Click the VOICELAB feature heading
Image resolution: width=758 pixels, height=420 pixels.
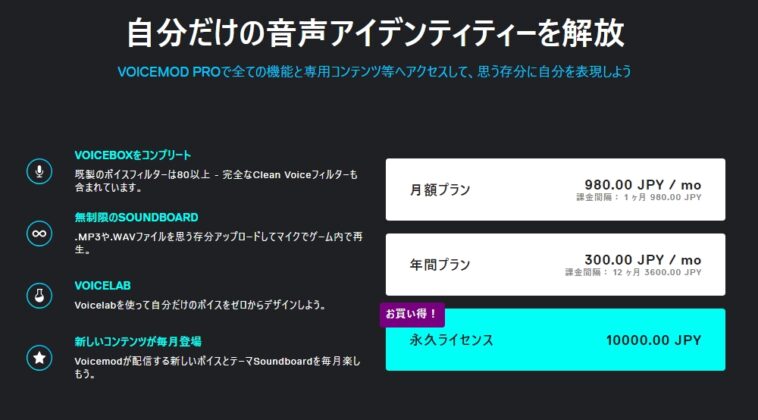coord(102,286)
